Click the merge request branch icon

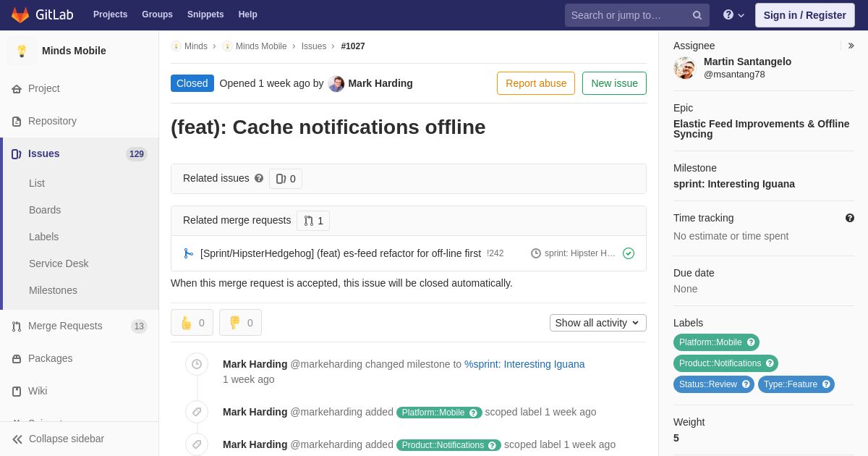pyautogui.click(x=189, y=253)
